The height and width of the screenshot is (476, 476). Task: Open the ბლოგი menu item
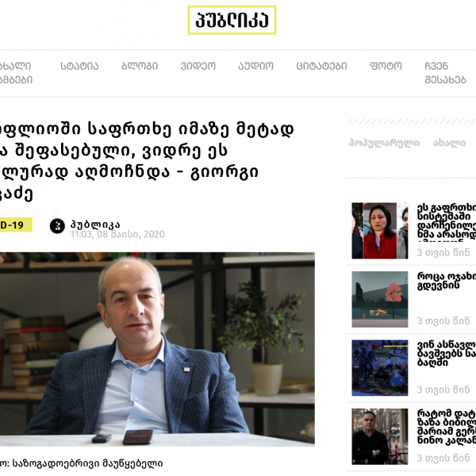140,66
